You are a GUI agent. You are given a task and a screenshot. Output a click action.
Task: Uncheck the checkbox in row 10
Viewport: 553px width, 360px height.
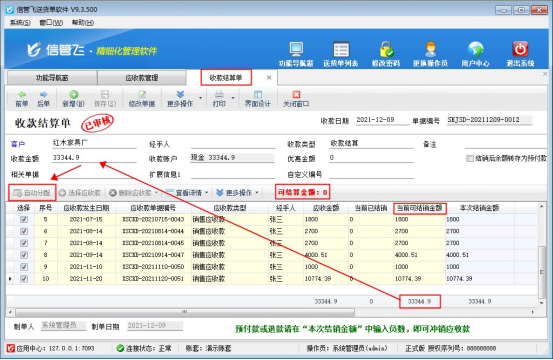pyautogui.click(x=24, y=279)
